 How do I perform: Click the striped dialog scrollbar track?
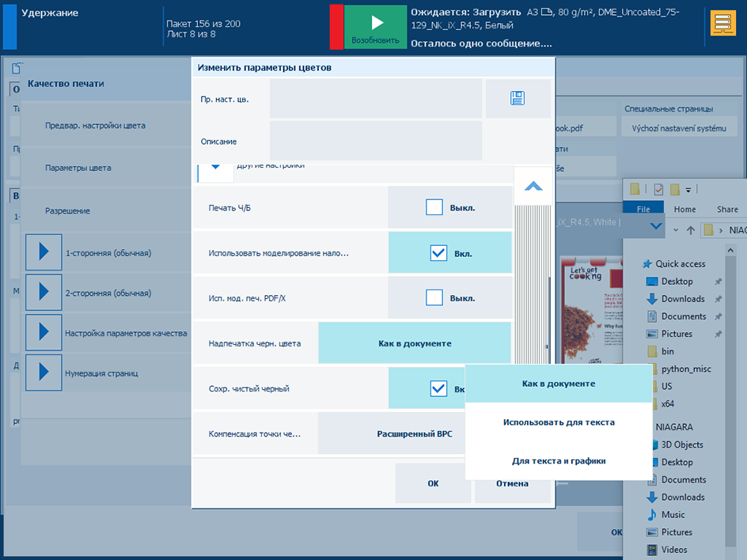[x=532, y=284]
